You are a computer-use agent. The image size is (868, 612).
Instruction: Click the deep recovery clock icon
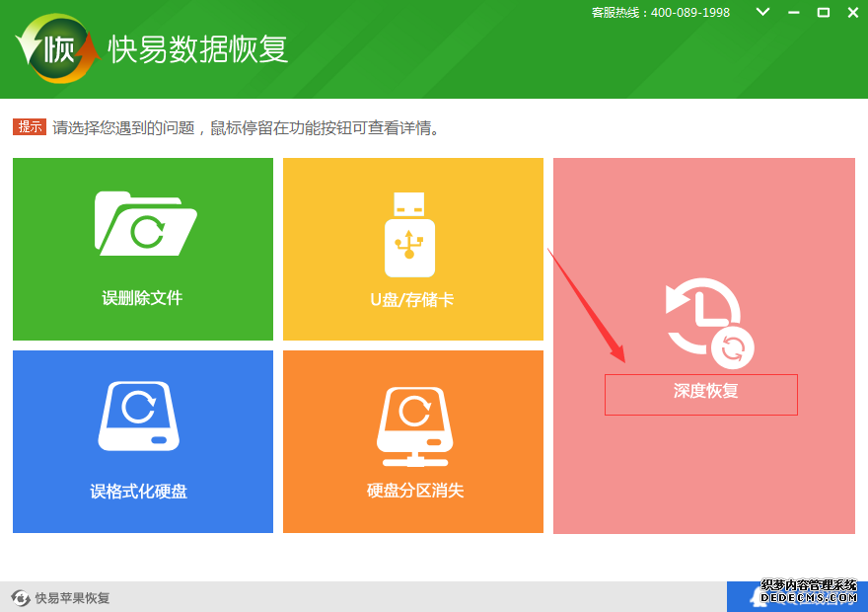tap(709, 323)
